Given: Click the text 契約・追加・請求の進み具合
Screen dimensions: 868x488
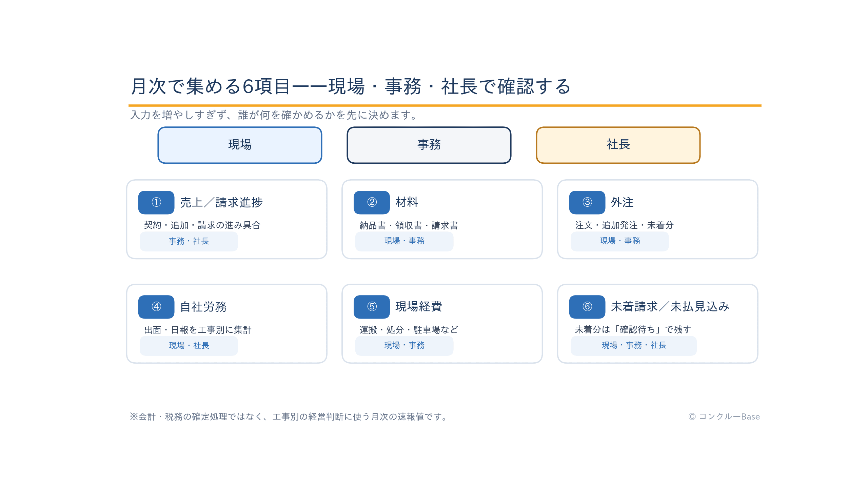Looking at the screenshot, I should (x=202, y=225).
